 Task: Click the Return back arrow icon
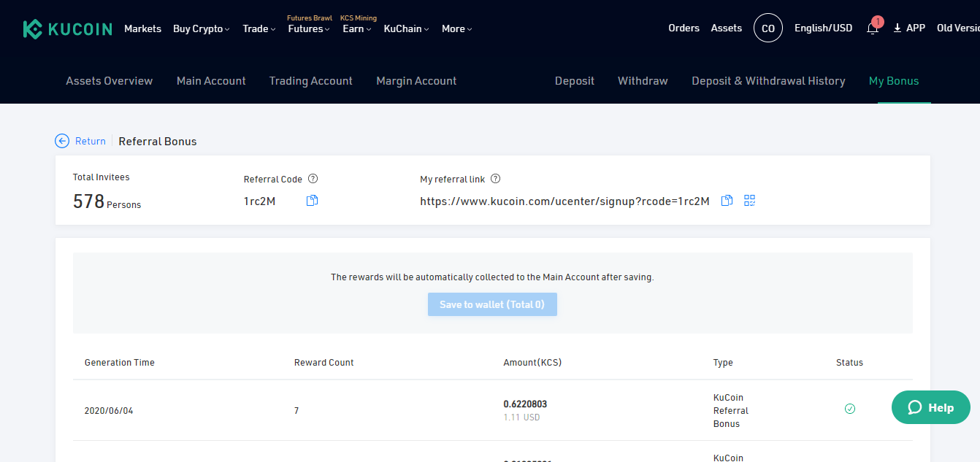pos(63,141)
